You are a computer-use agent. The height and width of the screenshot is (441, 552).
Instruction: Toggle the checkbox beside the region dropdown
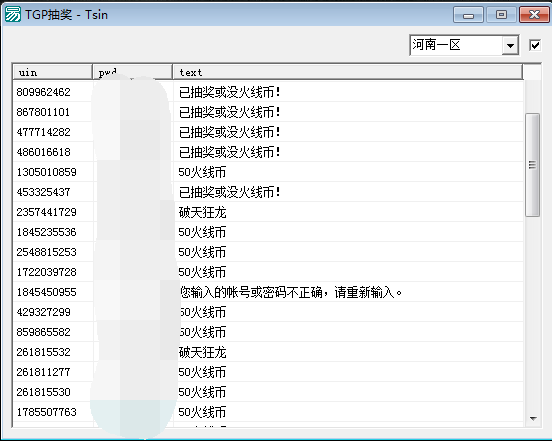(x=535, y=45)
